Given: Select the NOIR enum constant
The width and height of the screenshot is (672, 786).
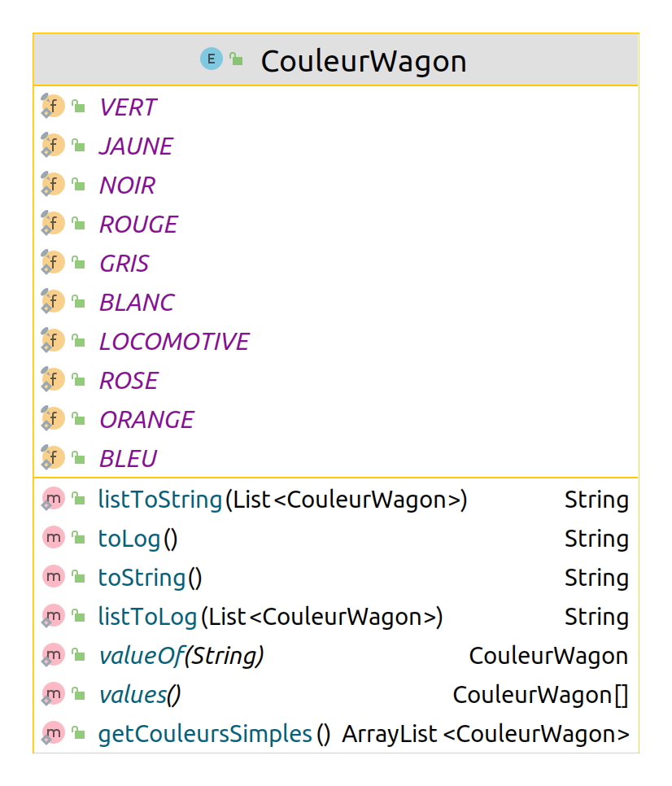Looking at the screenshot, I should point(127,185).
